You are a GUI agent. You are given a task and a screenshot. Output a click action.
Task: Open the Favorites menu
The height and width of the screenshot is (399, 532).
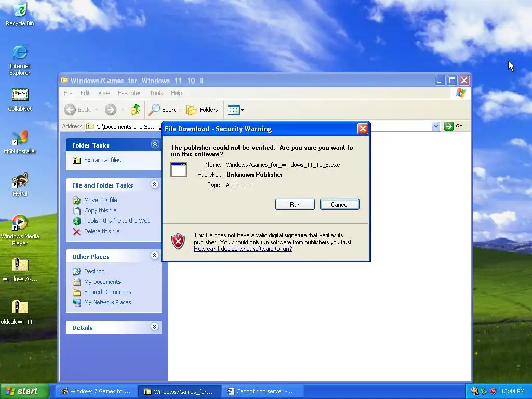129,93
